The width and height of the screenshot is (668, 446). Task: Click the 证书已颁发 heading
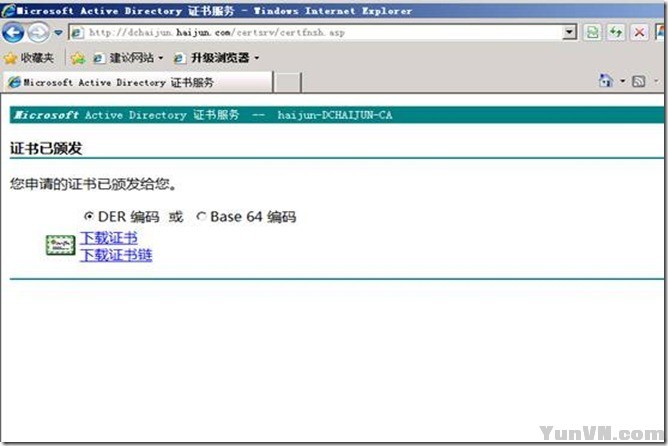(46, 148)
